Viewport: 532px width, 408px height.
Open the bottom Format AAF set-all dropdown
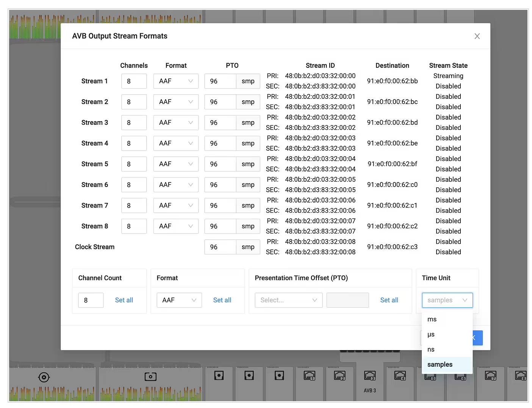click(x=179, y=300)
